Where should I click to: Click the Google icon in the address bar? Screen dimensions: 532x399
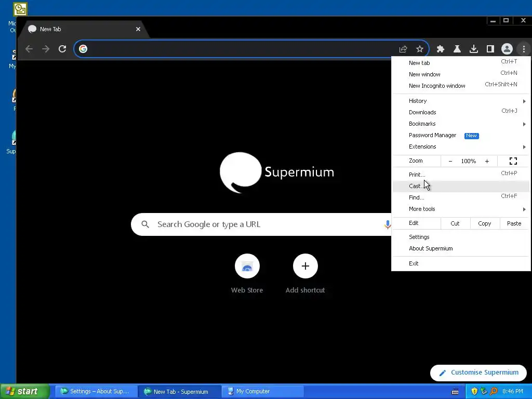point(83,49)
